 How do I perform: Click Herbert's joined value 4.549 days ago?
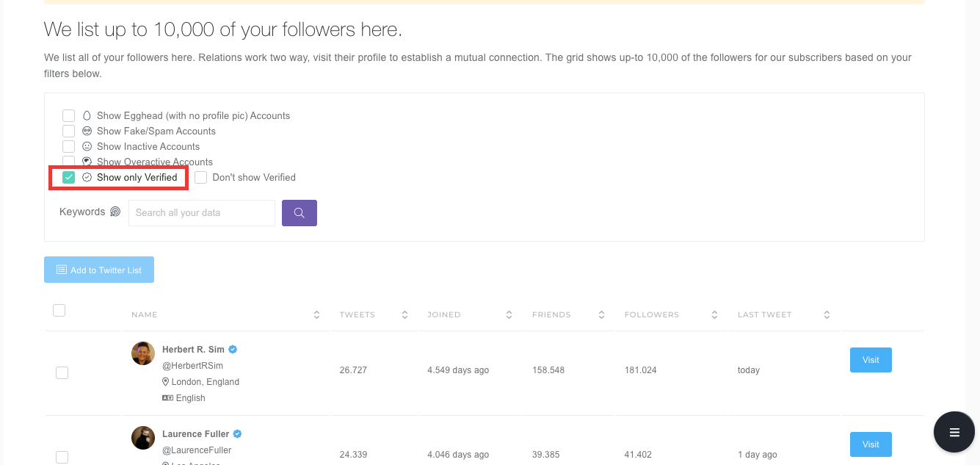458,370
